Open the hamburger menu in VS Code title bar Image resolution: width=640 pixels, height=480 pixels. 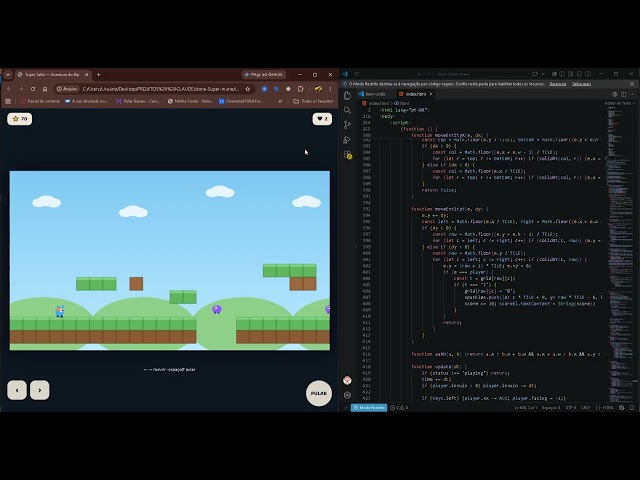click(357, 74)
